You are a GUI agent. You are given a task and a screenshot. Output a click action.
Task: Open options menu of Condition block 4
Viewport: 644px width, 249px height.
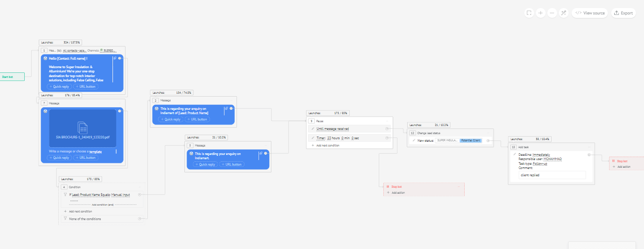click(x=140, y=187)
